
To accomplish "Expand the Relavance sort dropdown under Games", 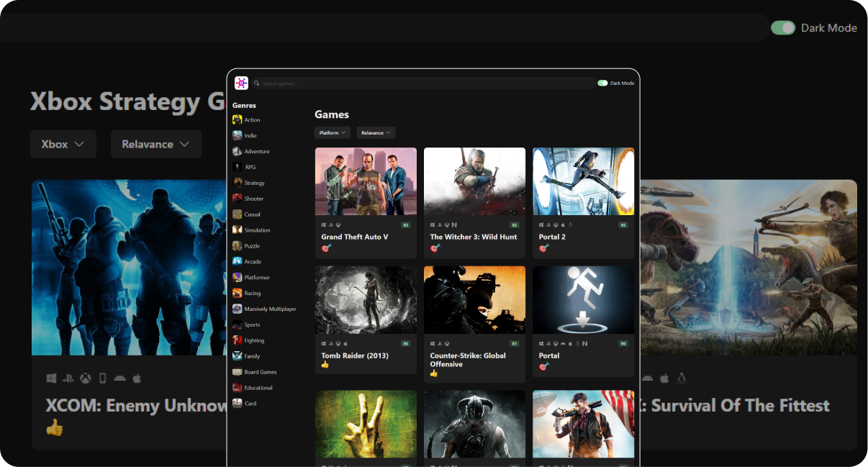I will click(x=376, y=132).
